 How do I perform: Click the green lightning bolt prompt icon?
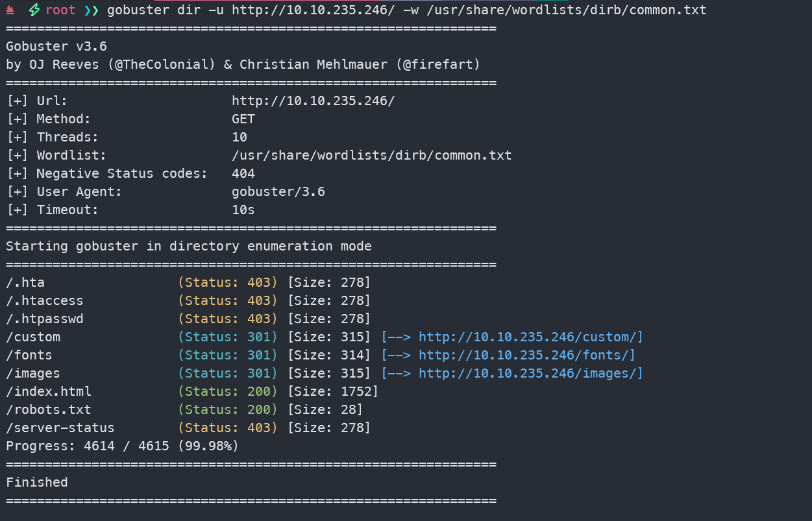point(34,10)
